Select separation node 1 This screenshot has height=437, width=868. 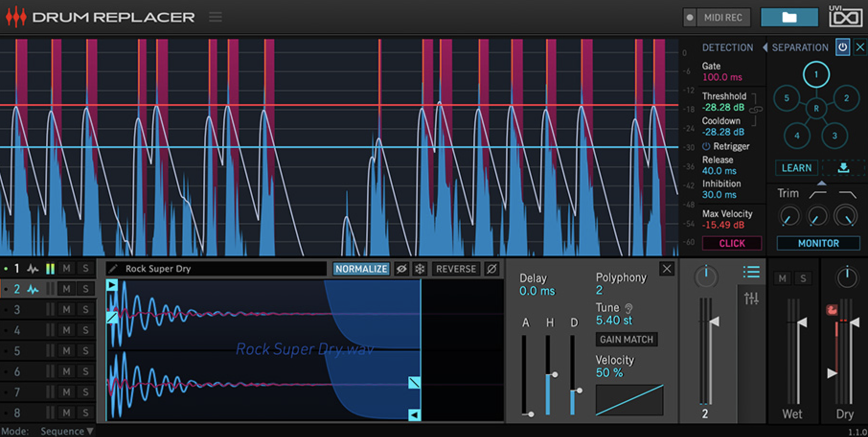tap(816, 74)
